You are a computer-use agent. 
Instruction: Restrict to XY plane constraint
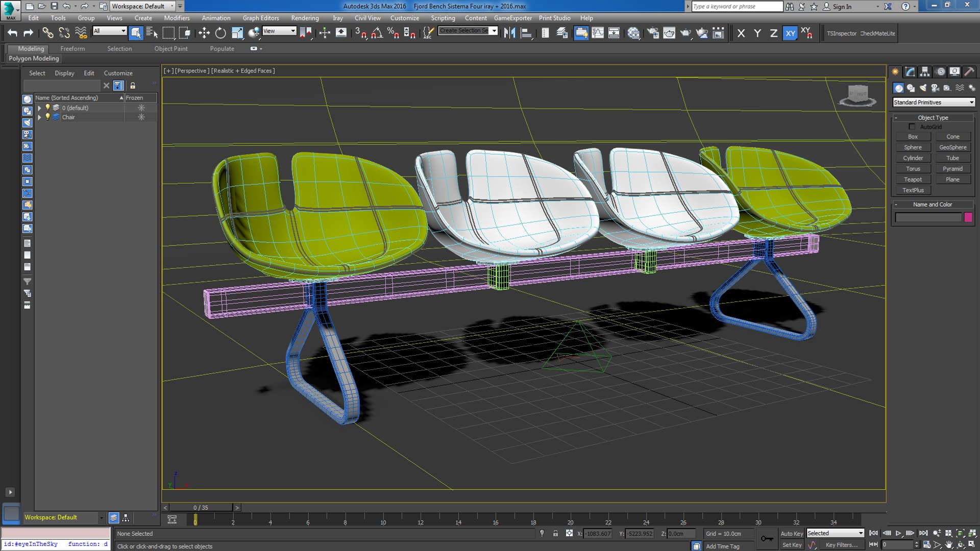point(790,33)
